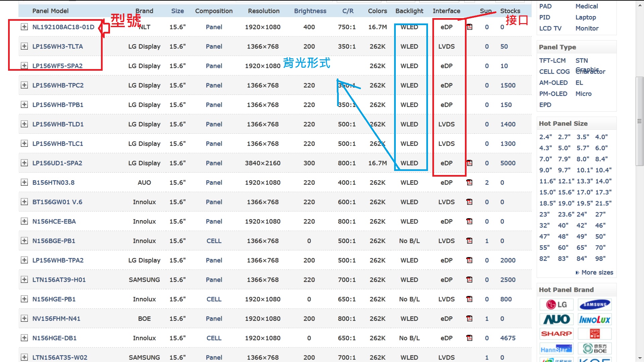Screen dimensions: 644x362
Task: Open the PDF datasheet icon for LTN156AT39-H01
Action: click(x=470, y=280)
